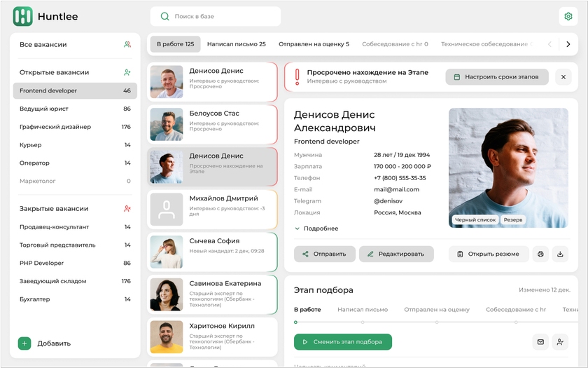Image resolution: width=588 pixels, height=368 pixels.
Task: Click the add-person icon beside Открытые вакансии
Action: click(127, 72)
